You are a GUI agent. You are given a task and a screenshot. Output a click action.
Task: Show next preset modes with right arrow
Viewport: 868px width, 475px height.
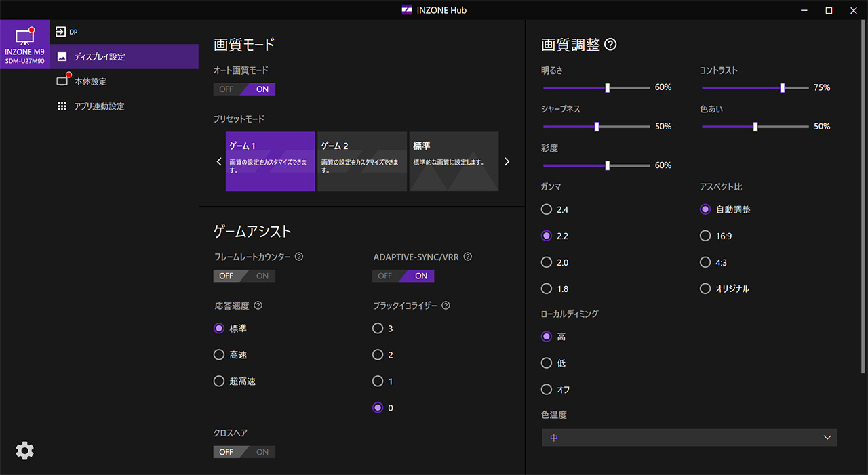tap(507, 162)
